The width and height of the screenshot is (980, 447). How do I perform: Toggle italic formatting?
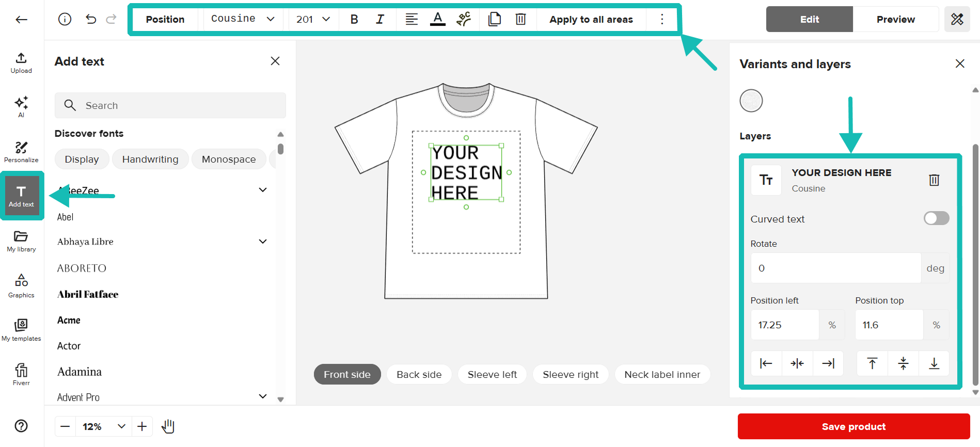380,19
